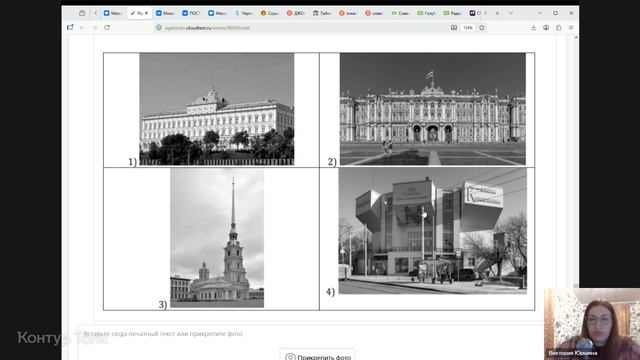
Task: Select image 4, the constructivist club building
Action: (433, 231)
